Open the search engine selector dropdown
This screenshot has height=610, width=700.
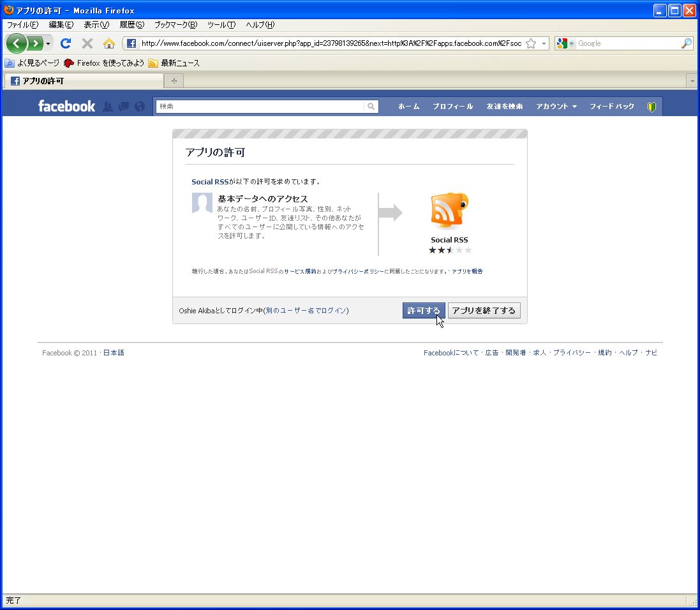[x=572, y=43]
